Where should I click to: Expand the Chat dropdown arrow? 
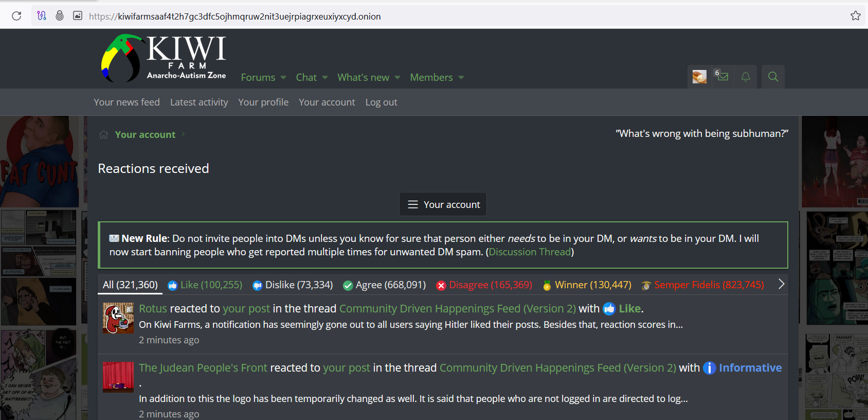[x=325, y=78]
